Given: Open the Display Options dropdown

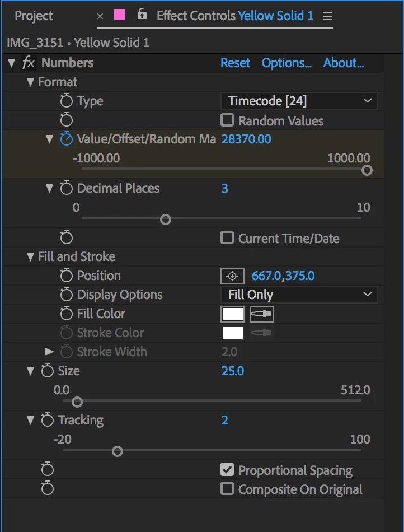Looking at the screenshot, I should coord(299,295).
